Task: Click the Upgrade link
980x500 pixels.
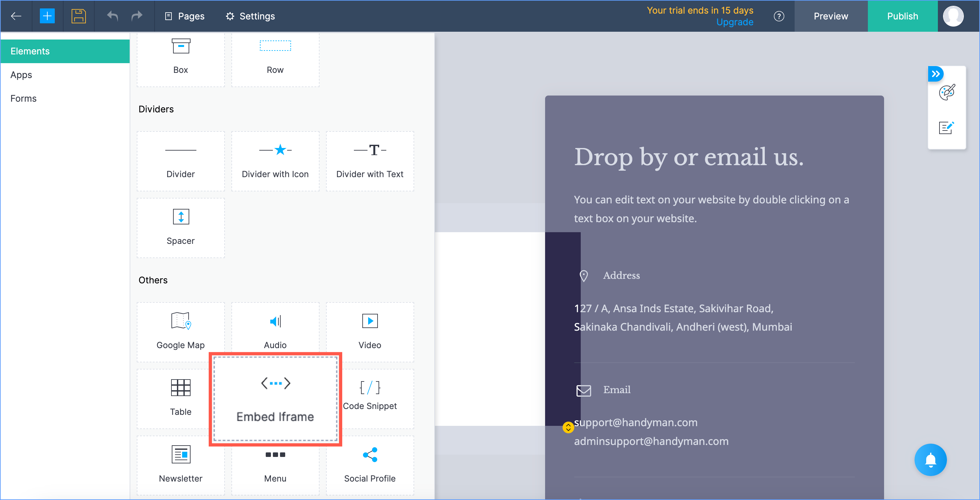Action: pos(735,22)
